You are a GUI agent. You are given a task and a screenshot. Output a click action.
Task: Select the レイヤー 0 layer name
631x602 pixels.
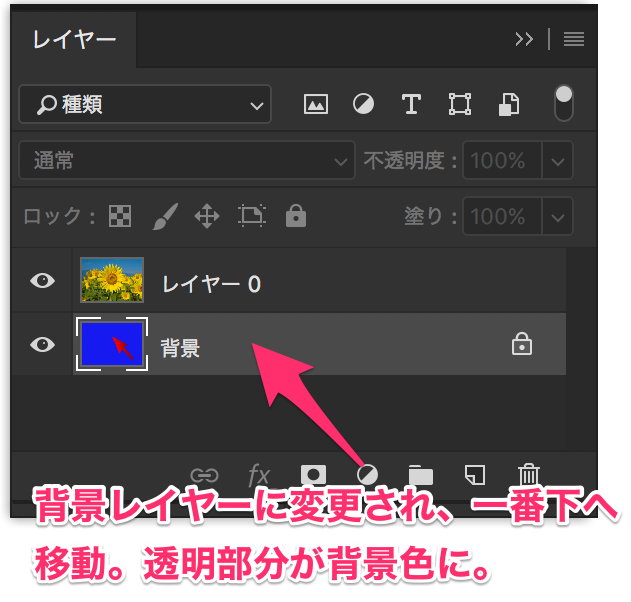tap(211, 284)
